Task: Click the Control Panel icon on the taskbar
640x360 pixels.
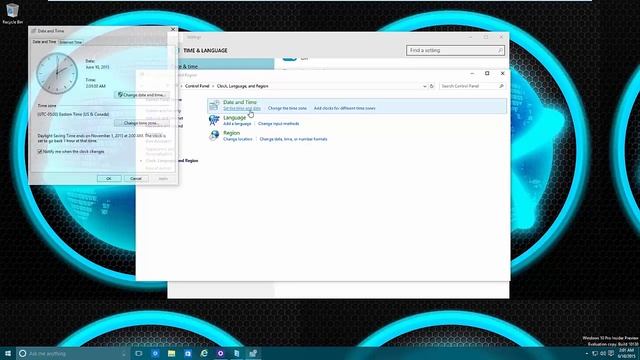Action: point(253,353)
